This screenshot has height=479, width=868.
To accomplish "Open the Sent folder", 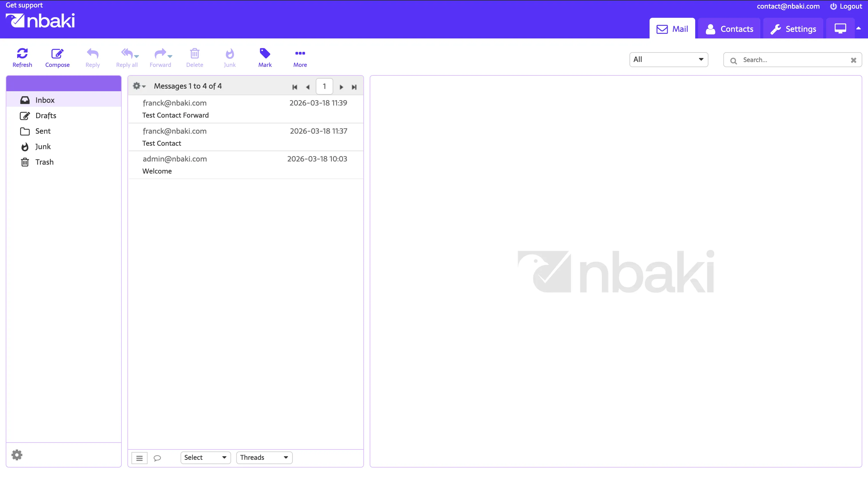I will [64, 131].
